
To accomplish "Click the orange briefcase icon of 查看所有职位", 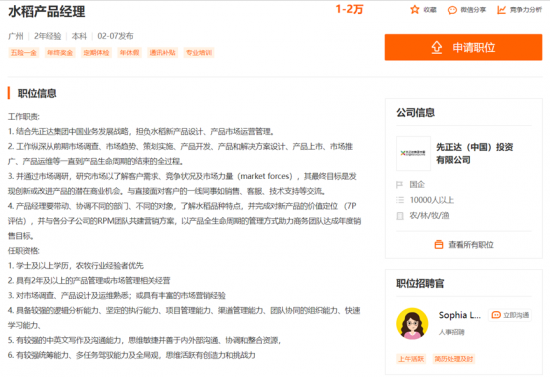I will (438, 244).
